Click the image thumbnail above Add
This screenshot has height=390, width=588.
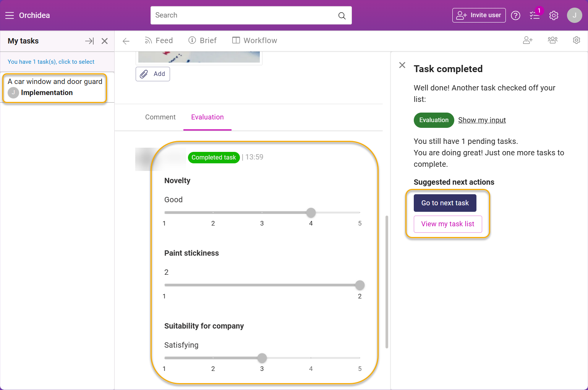(199, 57)
